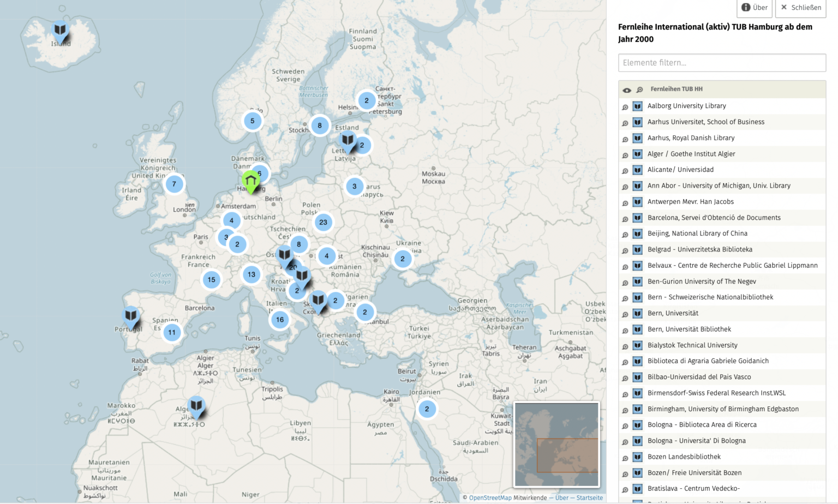The width and height of the screenshot is (838, 504).
Task: Click the overview minimap thumbnail
Action: (x=556, y=445)
